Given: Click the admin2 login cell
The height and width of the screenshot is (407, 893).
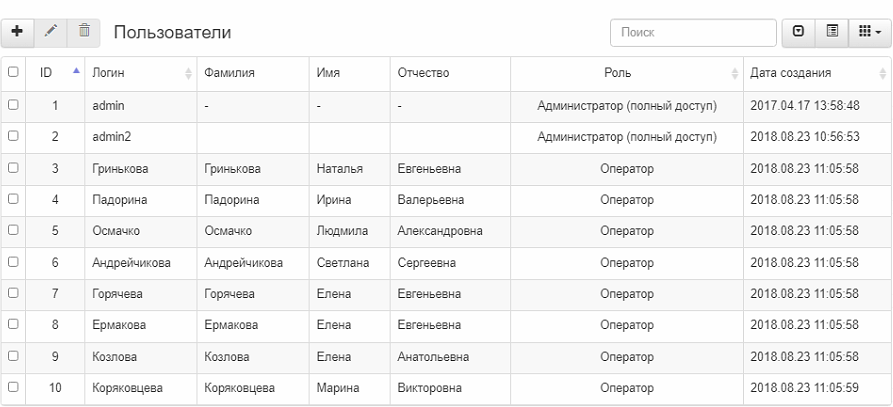Looking at the screenshot, I should point(112,136).
